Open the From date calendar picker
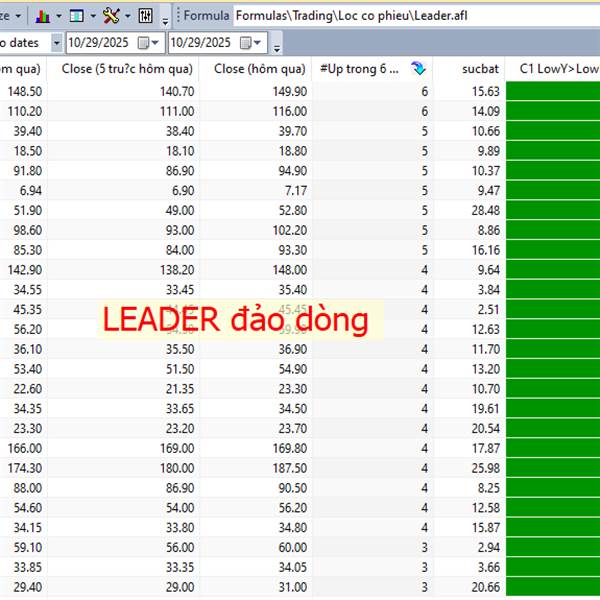Screen dimensions: 600x600 pos(148,43)
